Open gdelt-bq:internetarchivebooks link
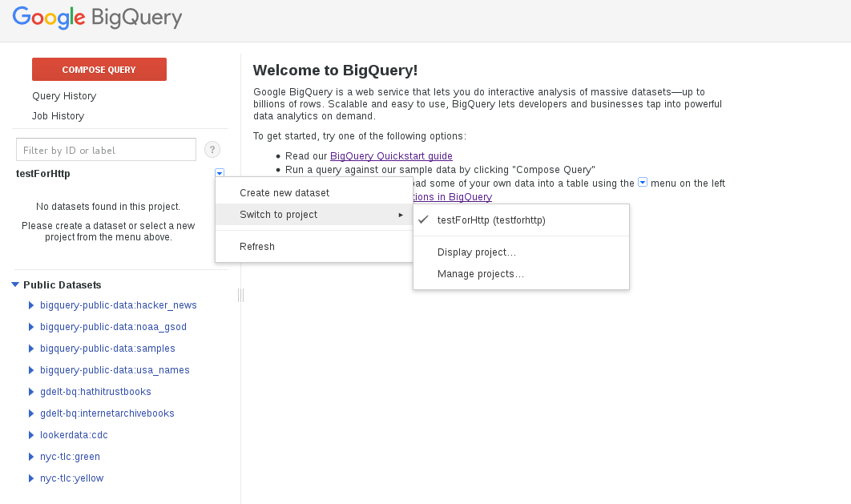The image size is (851, 504). click(107, 413)
